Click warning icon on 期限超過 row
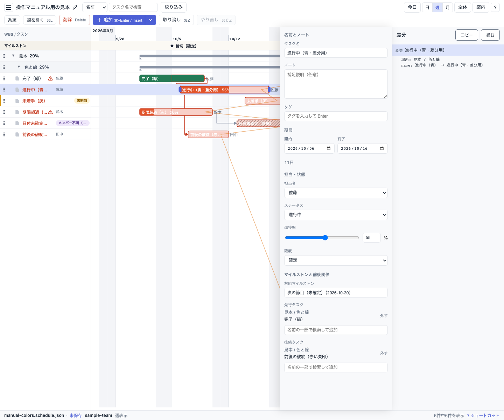The width and height of the screenshot is (504, 420). pyautogui.click(x=50, y=112)
